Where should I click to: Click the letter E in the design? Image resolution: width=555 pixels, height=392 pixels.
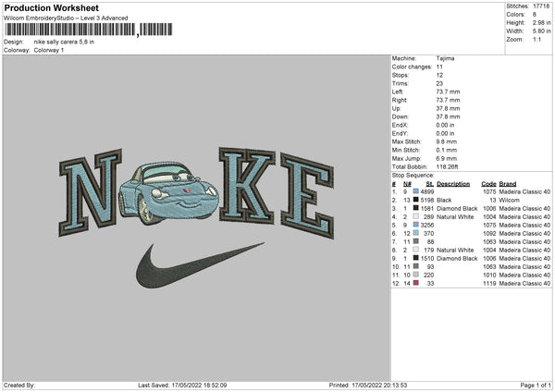point(307,195)
